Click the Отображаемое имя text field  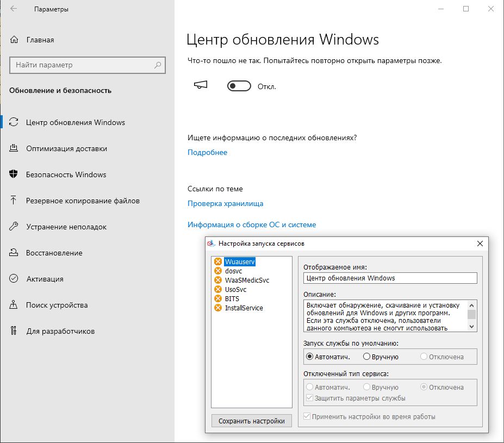click(390, 278)
